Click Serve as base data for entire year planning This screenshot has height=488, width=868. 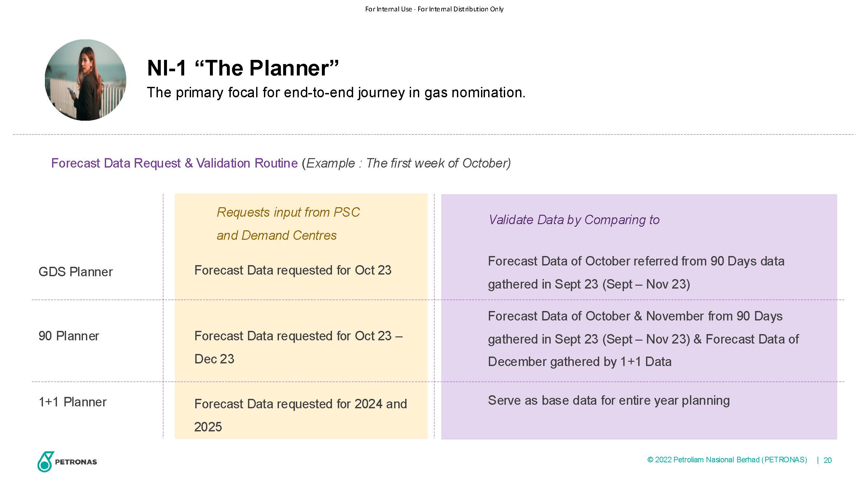(609, 400)
